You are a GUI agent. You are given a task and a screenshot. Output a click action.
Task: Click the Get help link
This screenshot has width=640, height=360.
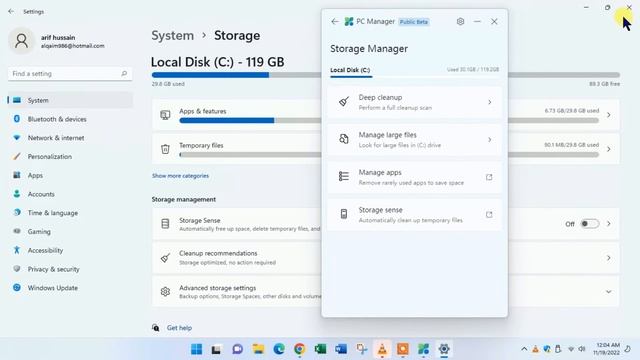click(x=179, y=328)
